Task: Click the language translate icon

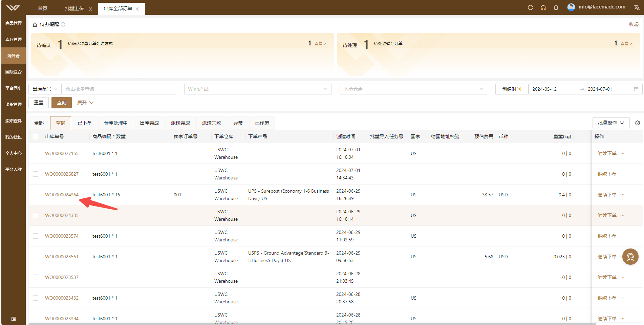Action: coord(637,7)
